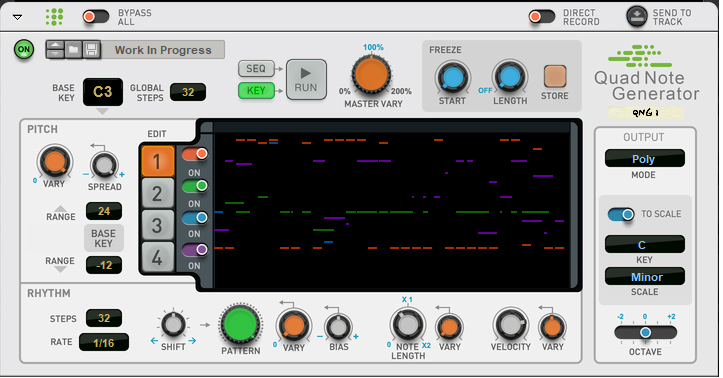Select generator edit tab 4

point(157,257)
